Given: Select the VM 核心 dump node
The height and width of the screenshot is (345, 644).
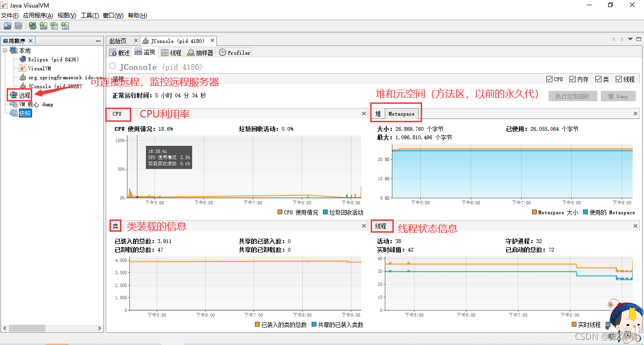Looking at the screenshot, I should (36, 104).
